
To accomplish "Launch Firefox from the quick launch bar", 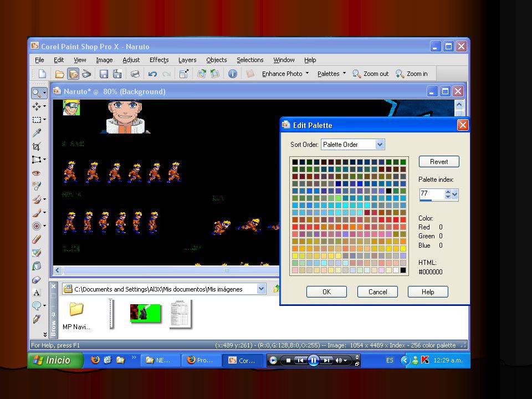I will [95, 360].
